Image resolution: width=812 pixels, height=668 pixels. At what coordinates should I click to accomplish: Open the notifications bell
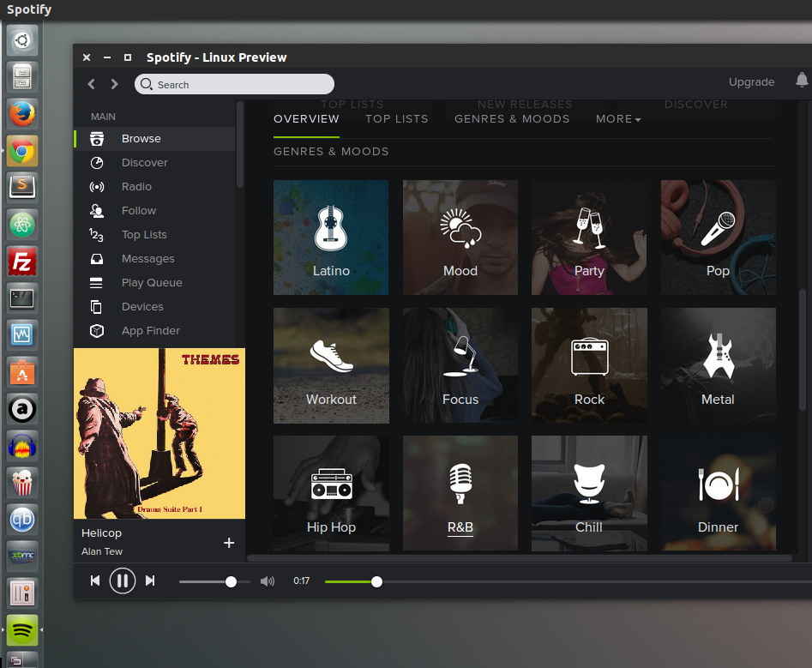tap(802, 81)
